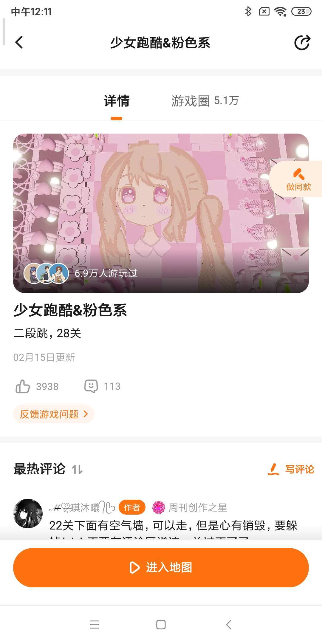Open the 周刊创作之星 badge
The image size is (322, 644).
(x=190, y=507)
